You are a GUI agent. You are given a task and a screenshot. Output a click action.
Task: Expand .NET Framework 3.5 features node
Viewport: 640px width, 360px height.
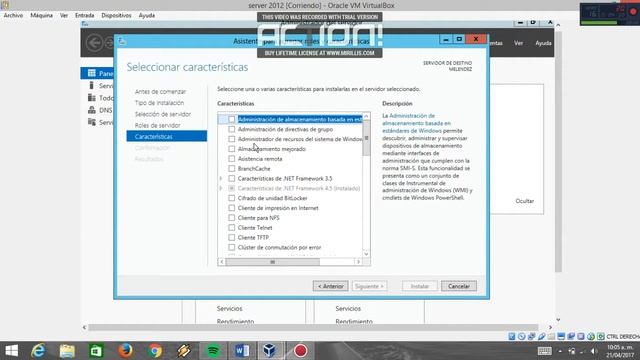(x=221, y=178)
